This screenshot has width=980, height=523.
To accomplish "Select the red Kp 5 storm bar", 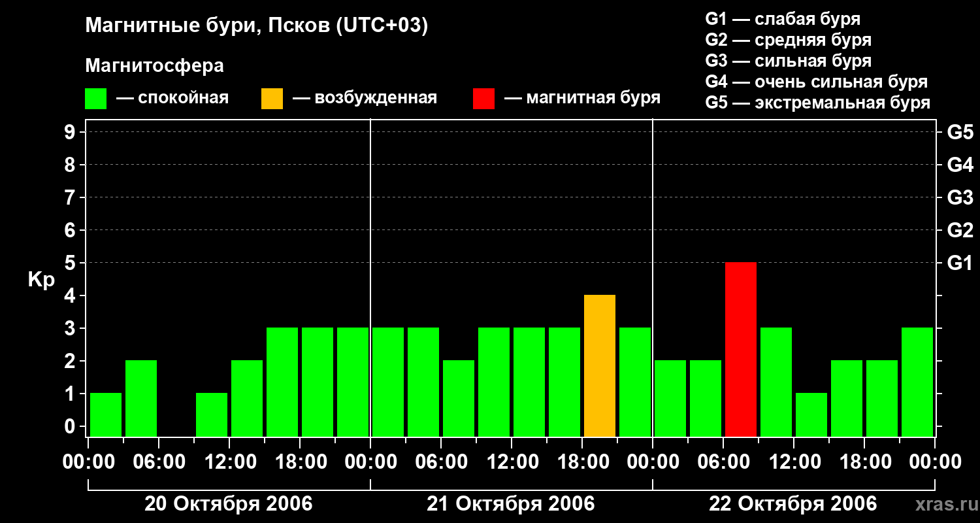I will coord(741,350).
